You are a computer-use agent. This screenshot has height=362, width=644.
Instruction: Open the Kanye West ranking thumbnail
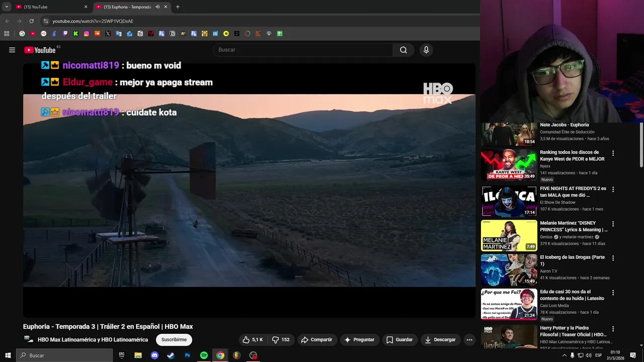509,165
